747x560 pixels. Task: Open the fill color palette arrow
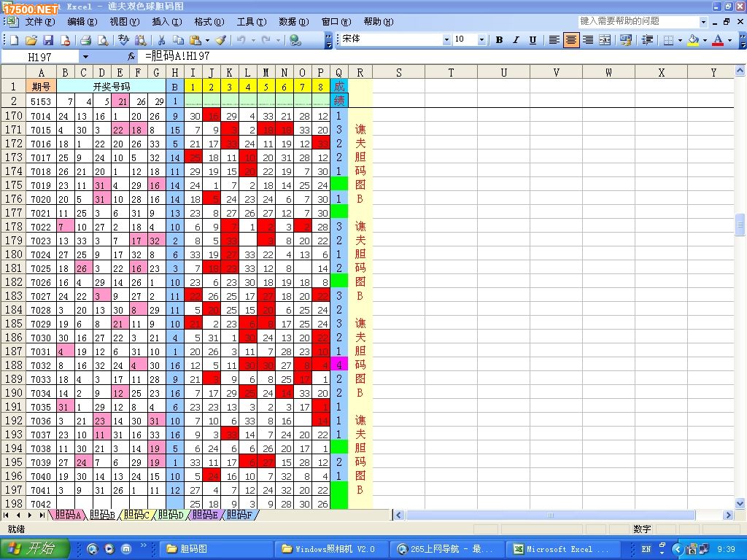point(705,40)
